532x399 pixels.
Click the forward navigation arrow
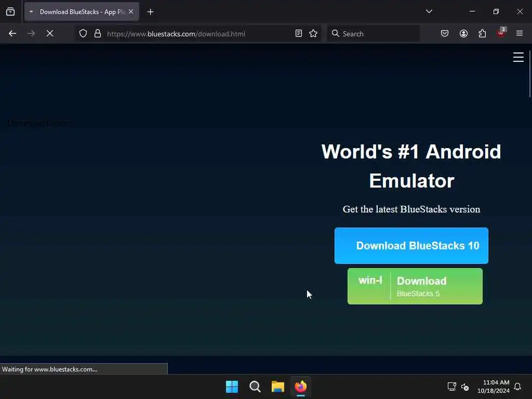point(31,34)
